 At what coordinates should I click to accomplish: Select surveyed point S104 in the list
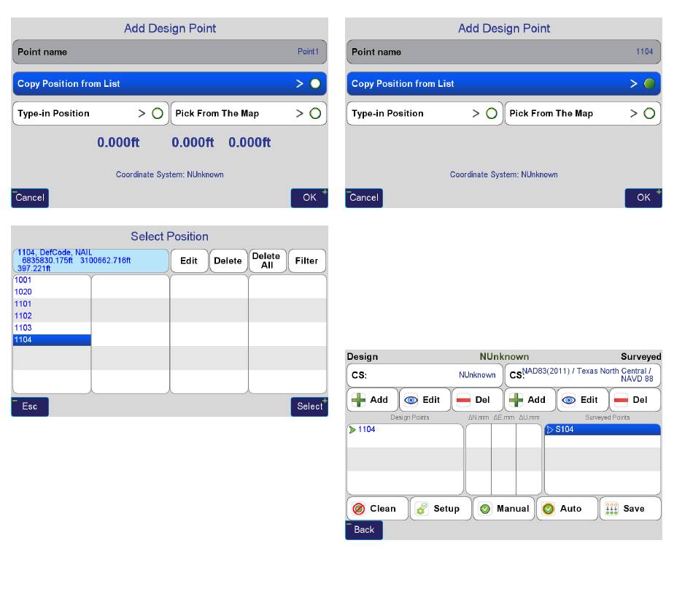(602, 430)
